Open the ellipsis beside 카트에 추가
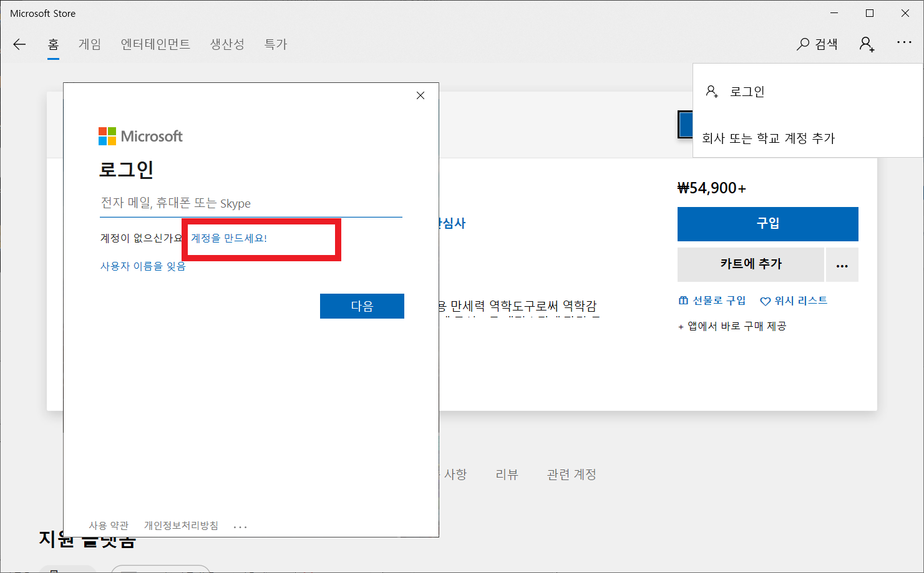 (x=842, y=265)
